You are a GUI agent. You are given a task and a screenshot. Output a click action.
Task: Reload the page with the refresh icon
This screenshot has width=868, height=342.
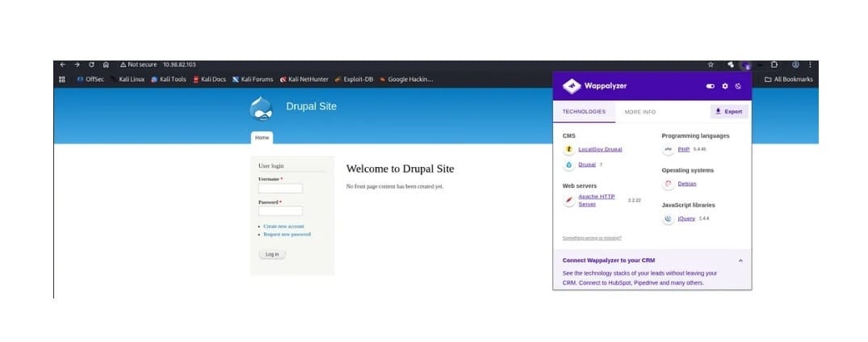pyautogui.click(x=91, y=65)
